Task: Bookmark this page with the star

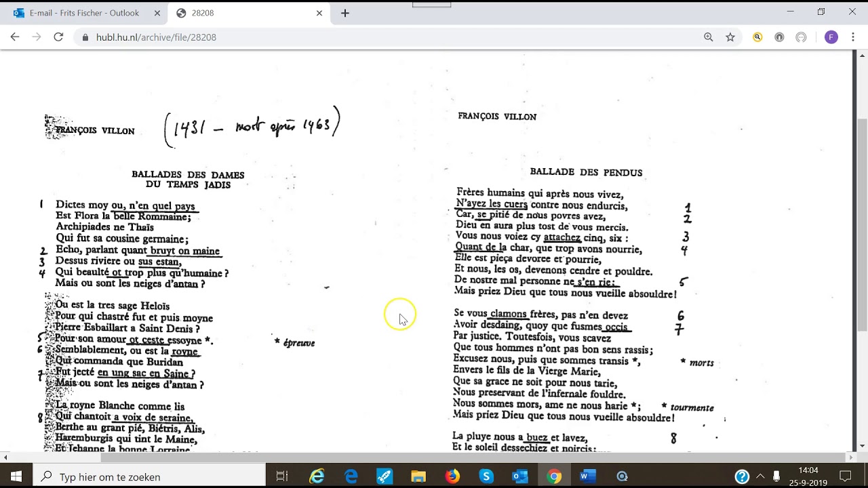Action: (730, 37)
